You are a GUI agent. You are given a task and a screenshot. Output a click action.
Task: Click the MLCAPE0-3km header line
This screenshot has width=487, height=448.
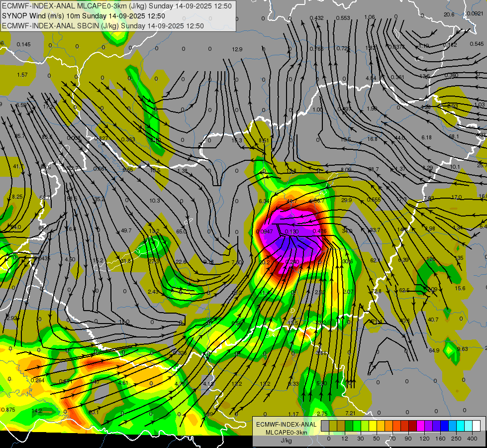point(117,6)
